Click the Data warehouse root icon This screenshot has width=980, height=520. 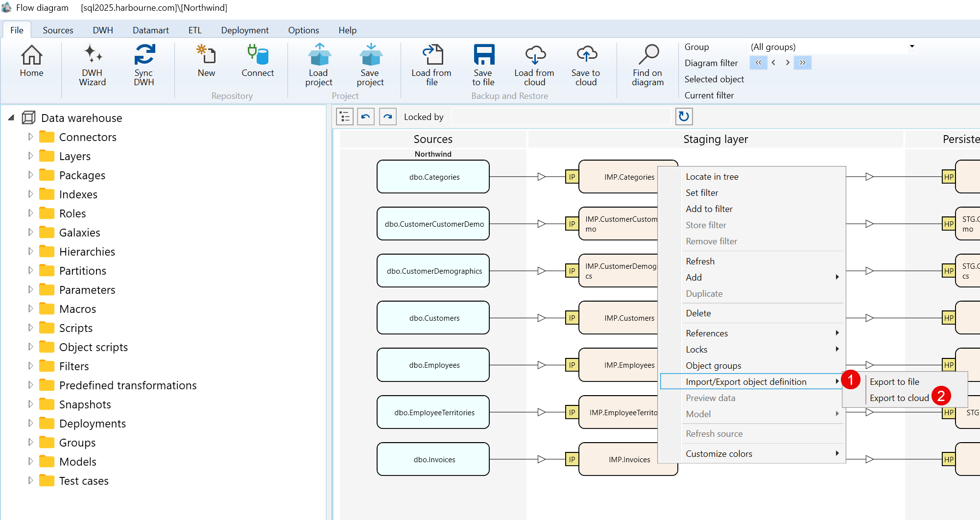point(29,118)
